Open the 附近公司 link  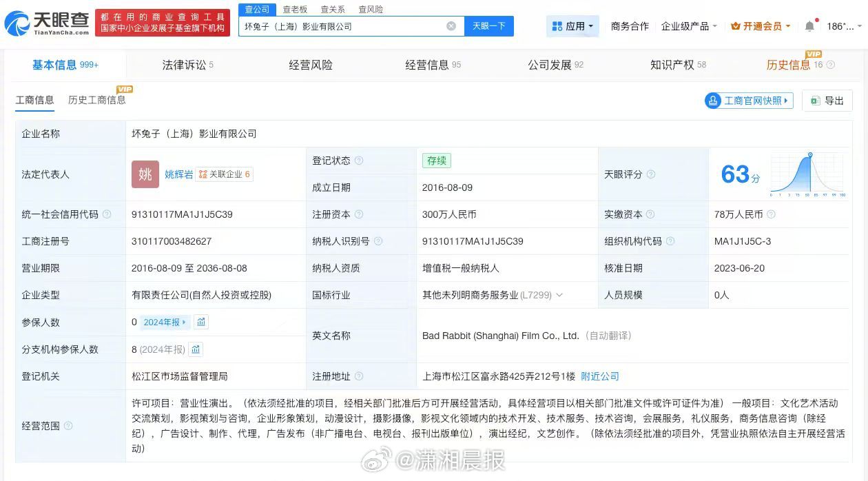coord(600,376)
